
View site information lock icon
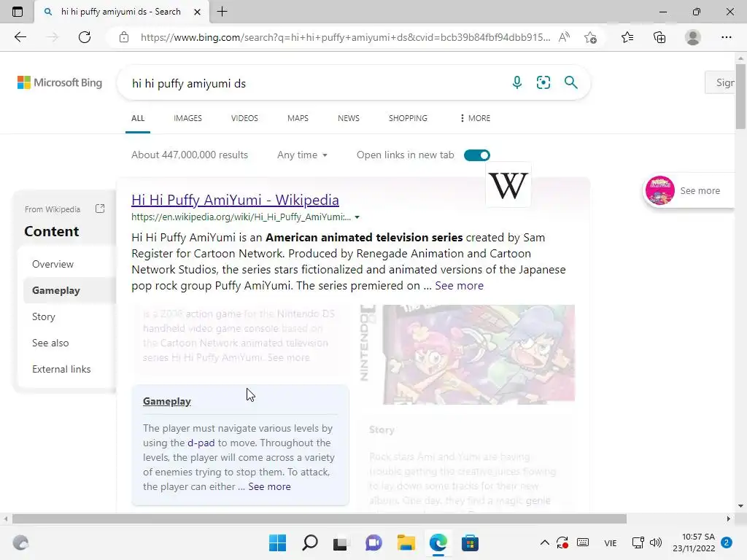[x=124, y=37]
